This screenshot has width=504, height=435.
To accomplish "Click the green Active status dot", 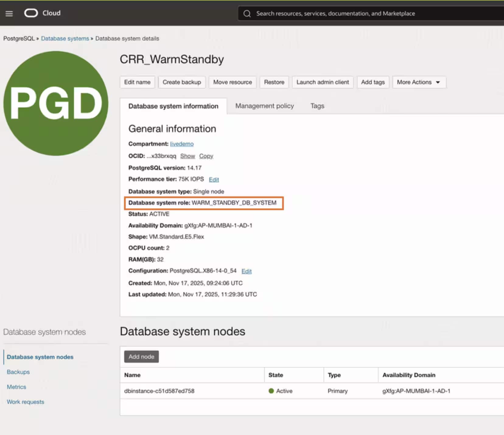I will (x=271, y=391).
